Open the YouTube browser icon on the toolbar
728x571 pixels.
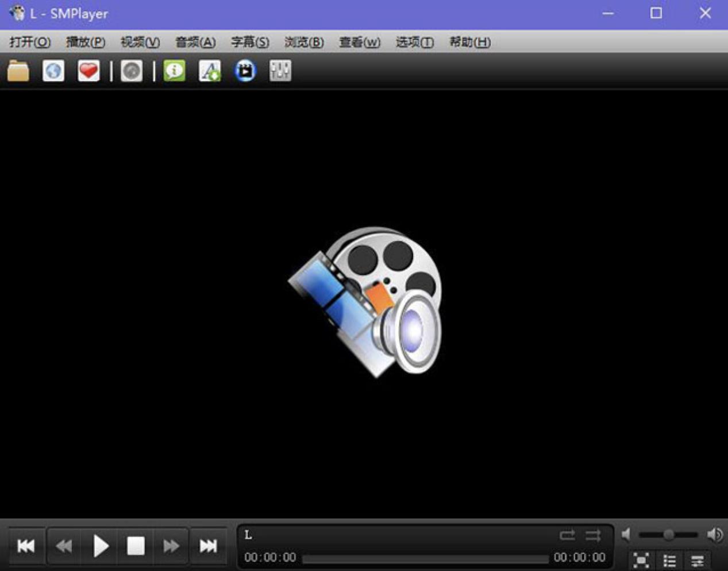pyautogui.click(x=244, y=71)
